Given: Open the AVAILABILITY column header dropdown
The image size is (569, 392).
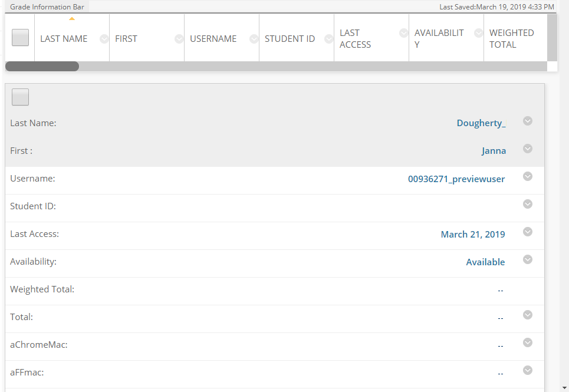Looking at the screenshot, I should (x=478, y=33).
